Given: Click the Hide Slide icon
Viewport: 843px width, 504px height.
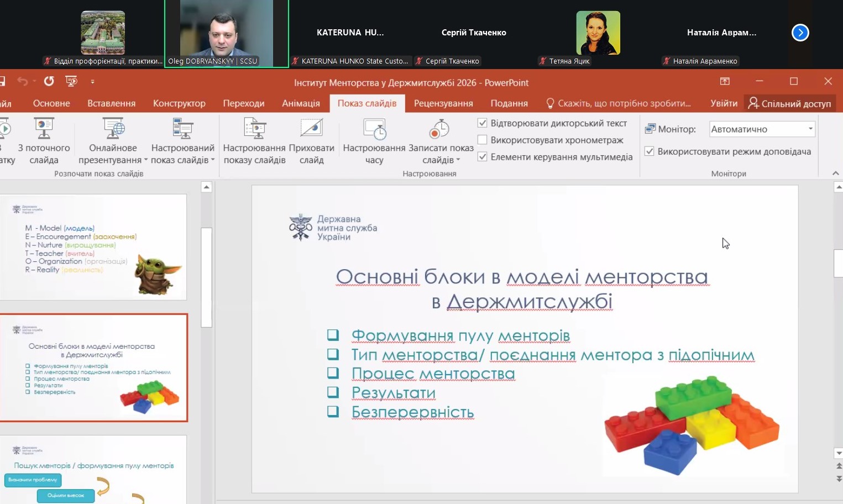Looking at the screenshot, I should tap(311, 129).
